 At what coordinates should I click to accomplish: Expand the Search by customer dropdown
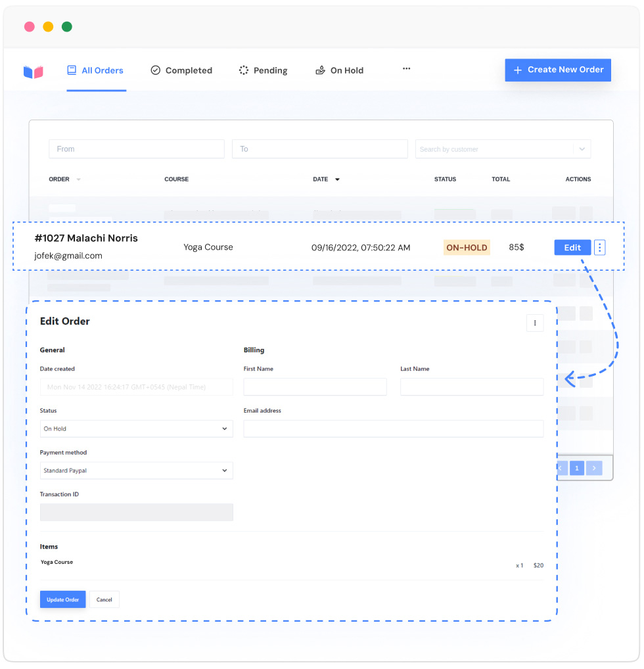(x=582, y=149)
